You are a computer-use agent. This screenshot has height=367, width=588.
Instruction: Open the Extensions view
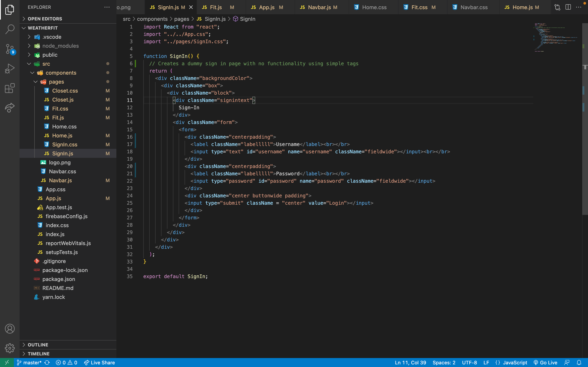click(x=10, y=88)
